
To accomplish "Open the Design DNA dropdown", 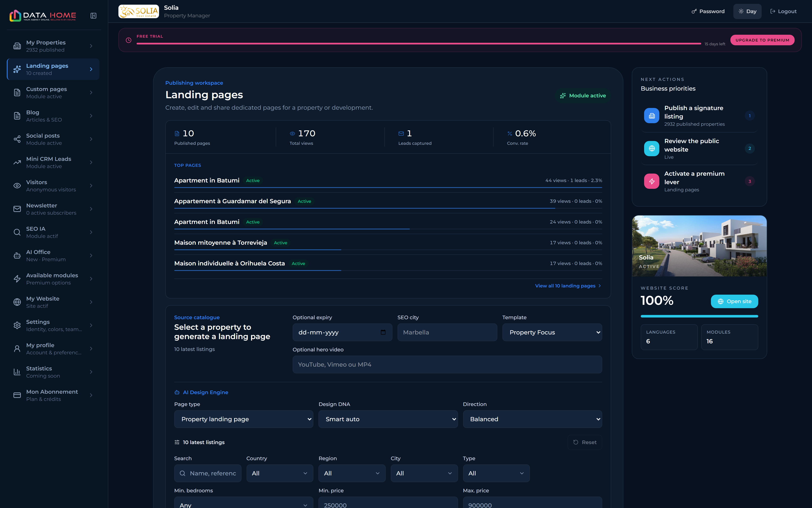I will click(x=388, y=419).
